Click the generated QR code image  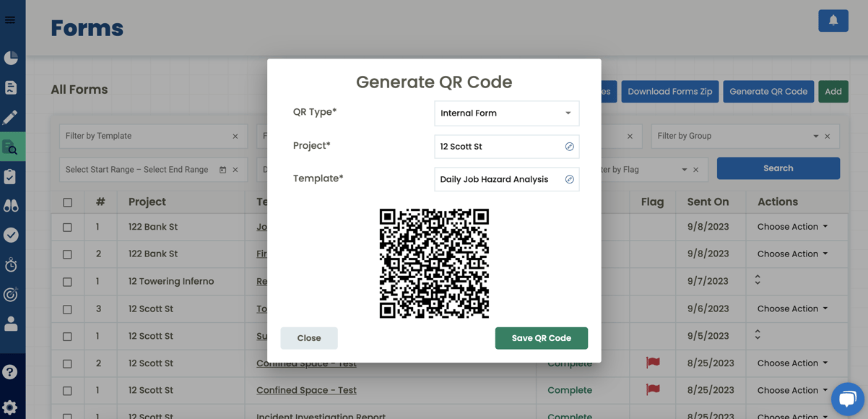[434, 263]
